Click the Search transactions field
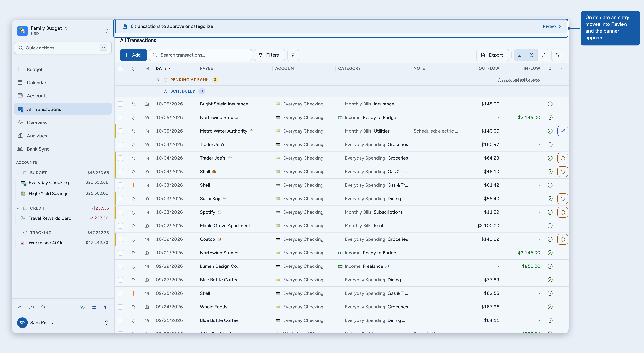 coord(200,55)
